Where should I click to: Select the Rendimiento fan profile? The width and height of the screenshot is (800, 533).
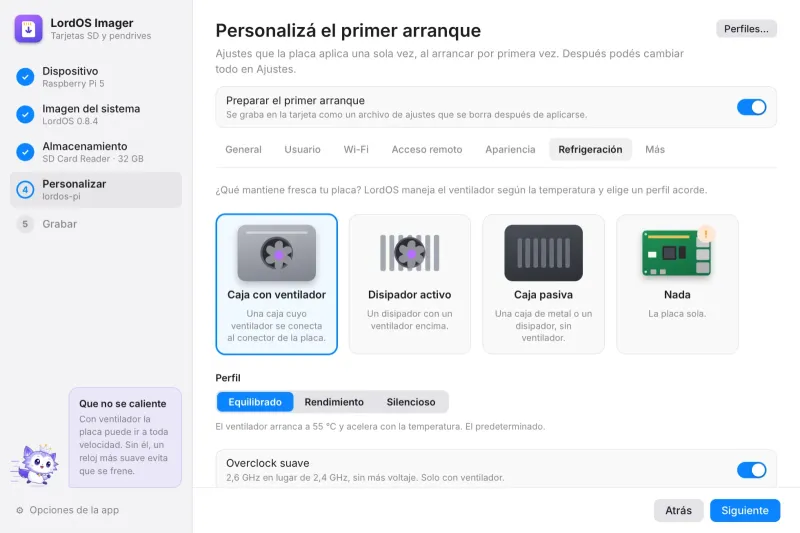[x=334, y=402]
